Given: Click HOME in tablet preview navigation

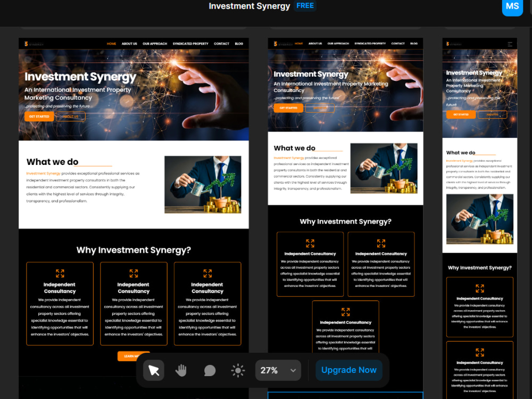Looking at the screenshot, I should (298, 44).
